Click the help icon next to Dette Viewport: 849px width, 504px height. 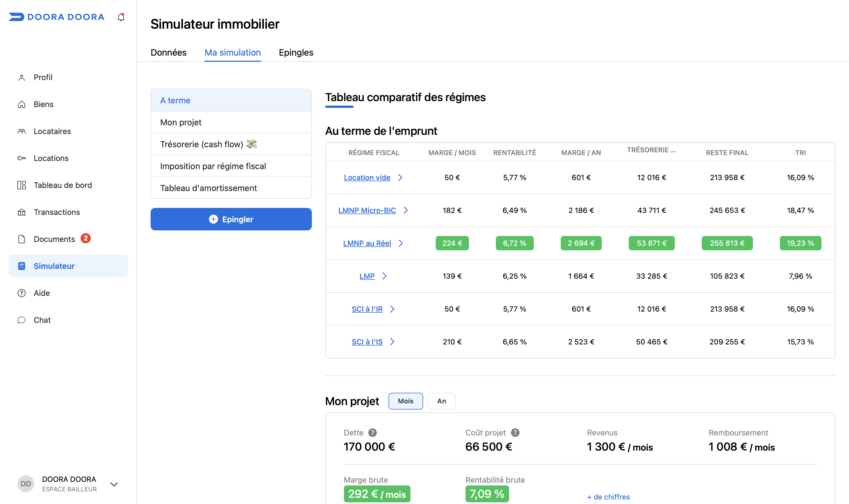pos(373,433)
